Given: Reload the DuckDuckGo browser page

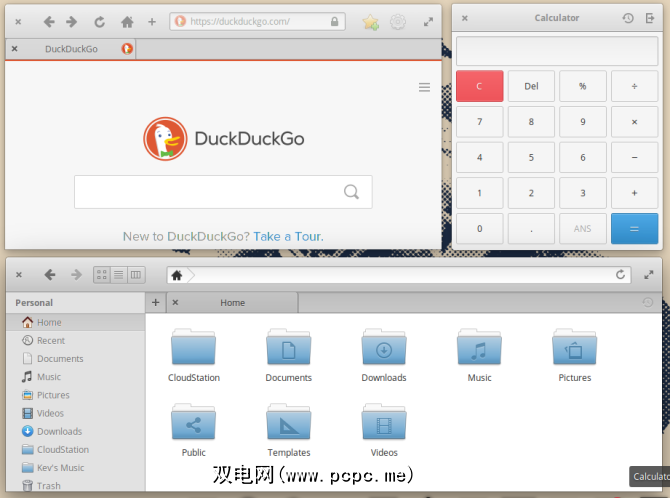Looking at the screenshot, I should tap(100, 22).
